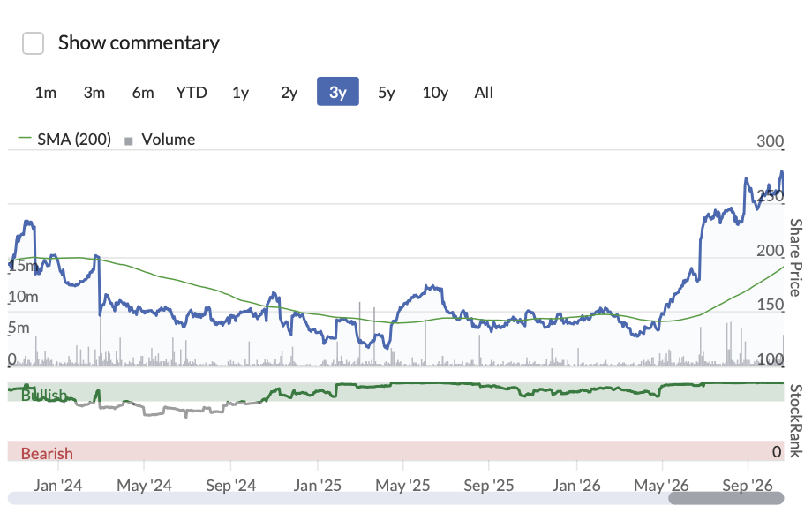Image resolution: width=812 pixels, height=521 pixels.
Task: Switch chart to 3m range
Action: (x=94, y=92)
